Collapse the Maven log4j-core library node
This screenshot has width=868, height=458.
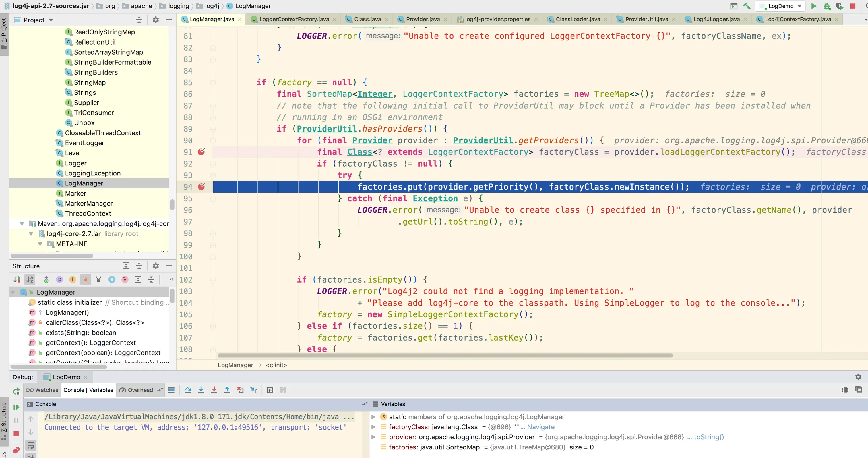[22, 223]
